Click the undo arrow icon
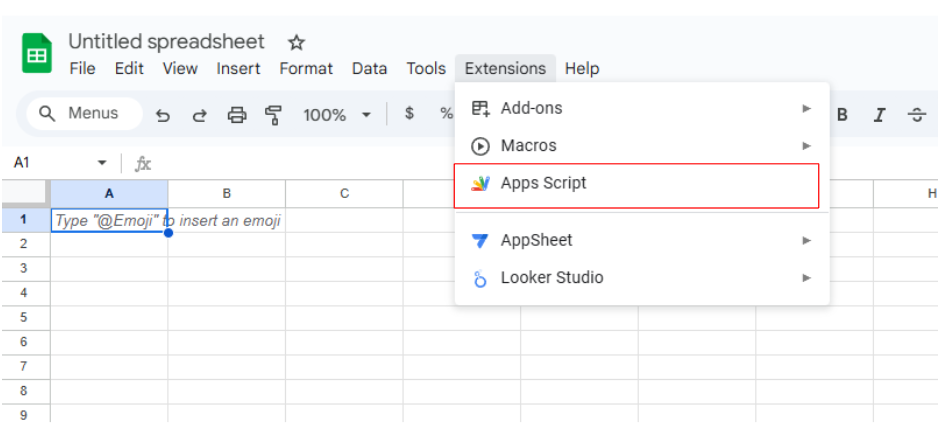This screenshot has width=941, height=440. point(163,115)
